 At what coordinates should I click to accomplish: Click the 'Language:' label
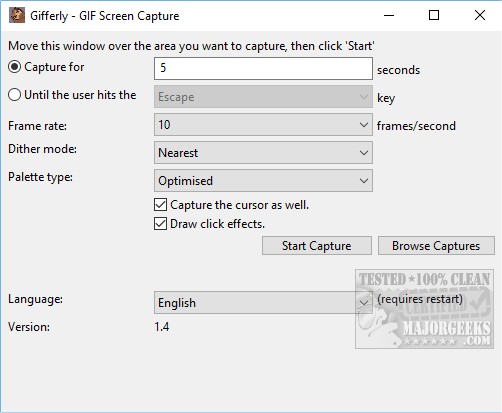pyautogui.click(x=35, y=299)
